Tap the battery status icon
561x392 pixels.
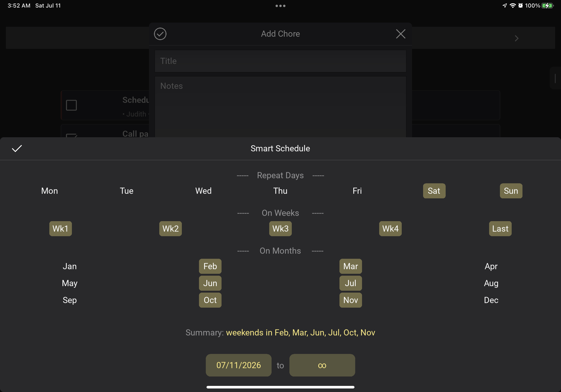547,6
